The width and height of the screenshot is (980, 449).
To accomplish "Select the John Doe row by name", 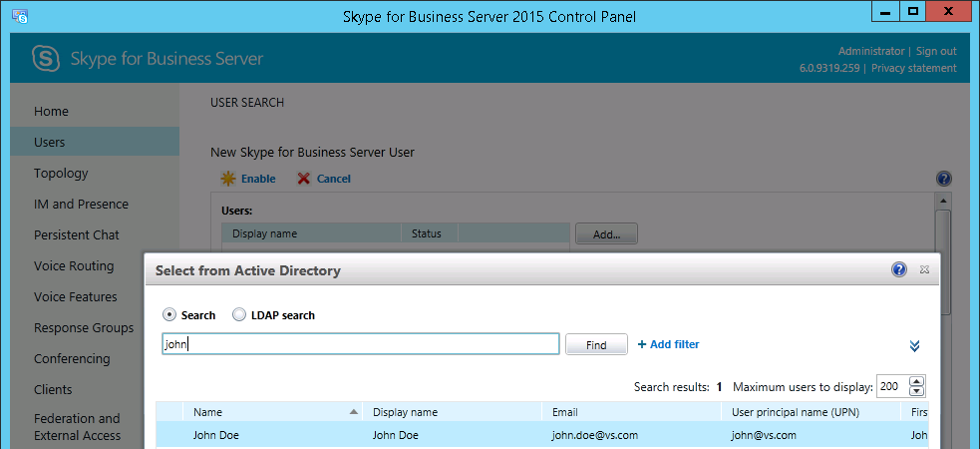I will (215, 435).
